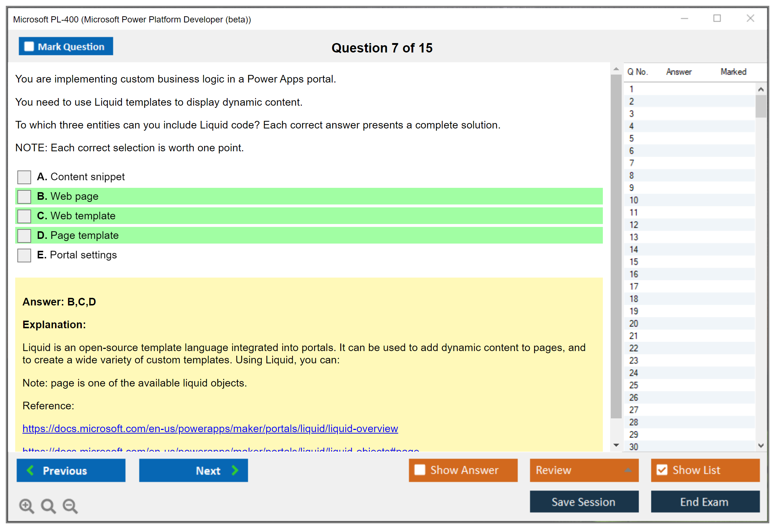Click the green right arrow on Next
778x532 pixels.
tap(235, 470)
